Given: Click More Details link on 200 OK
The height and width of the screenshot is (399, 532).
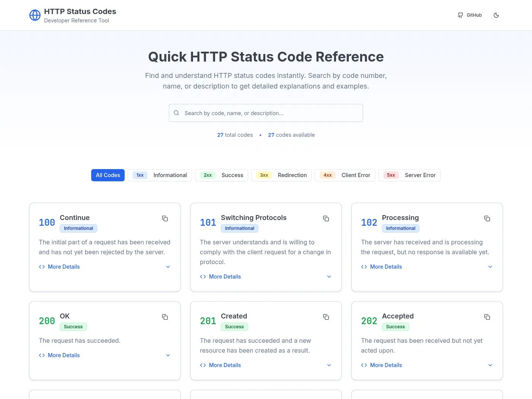Looking at the screenshot, I should pyautogui.click(x=64, y=355).
